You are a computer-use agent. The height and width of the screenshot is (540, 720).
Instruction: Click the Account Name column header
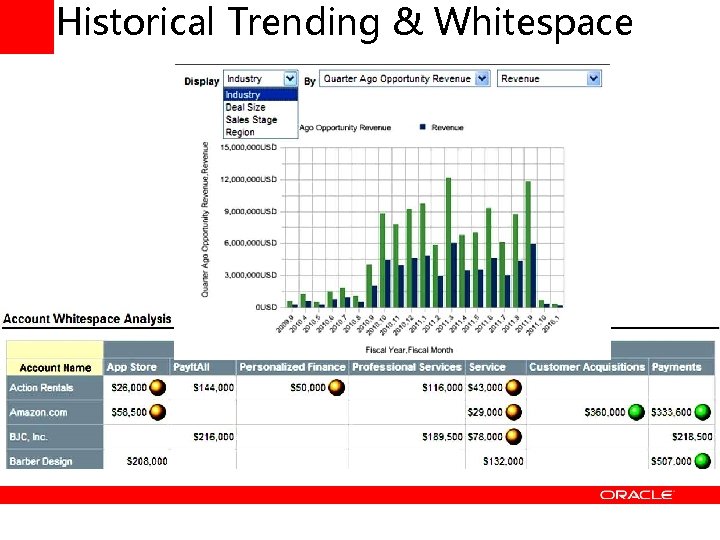(x=55, y=367)
